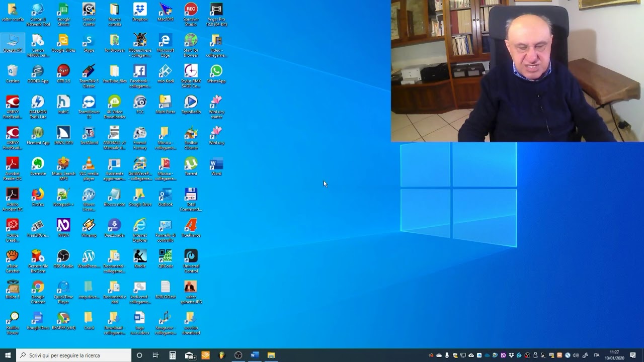Open Cortana circle on the taskbar
The width and height of the screenshot is (644, 362).
tap(139, 355)
